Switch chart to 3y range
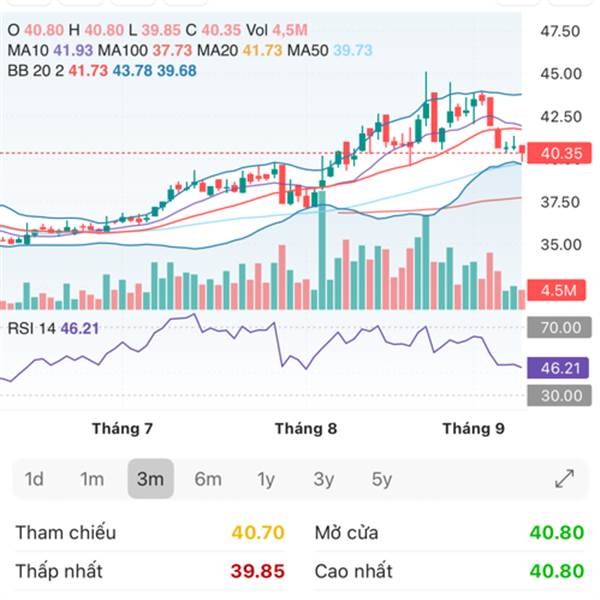The height and width of the screenshot is (600, 600). (324, 479)
